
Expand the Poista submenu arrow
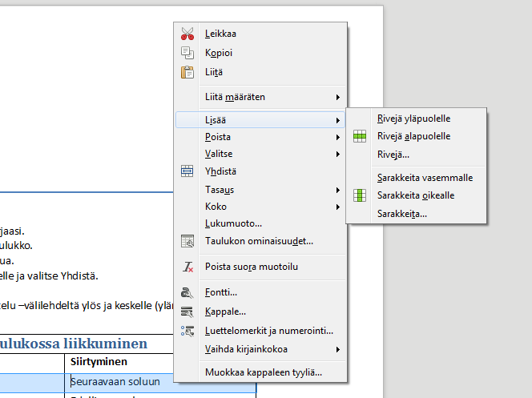tap(337, 137)
